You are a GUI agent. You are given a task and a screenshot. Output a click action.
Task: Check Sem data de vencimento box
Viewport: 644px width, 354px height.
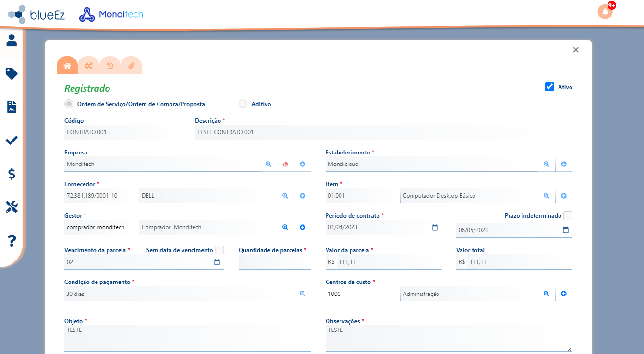pos(219,250)
